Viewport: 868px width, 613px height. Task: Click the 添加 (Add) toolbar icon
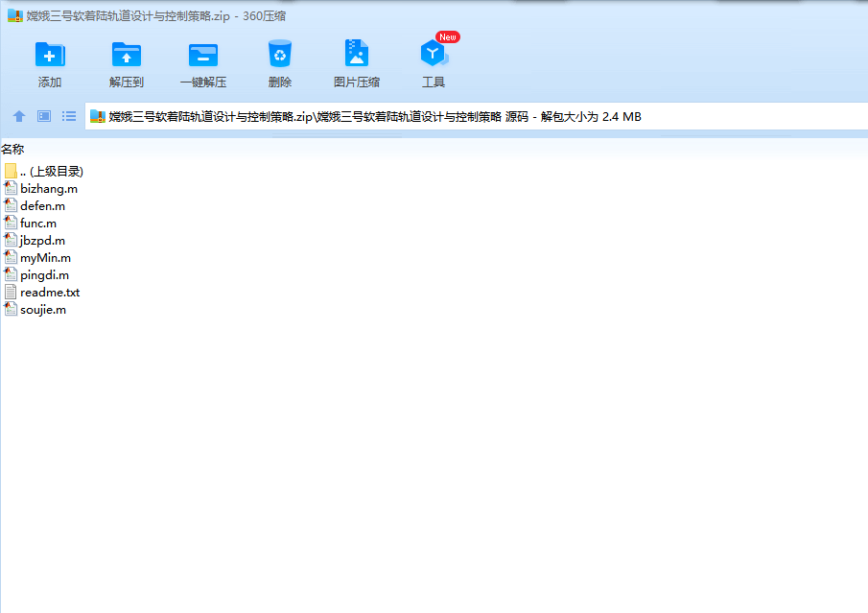click(50, 55)
